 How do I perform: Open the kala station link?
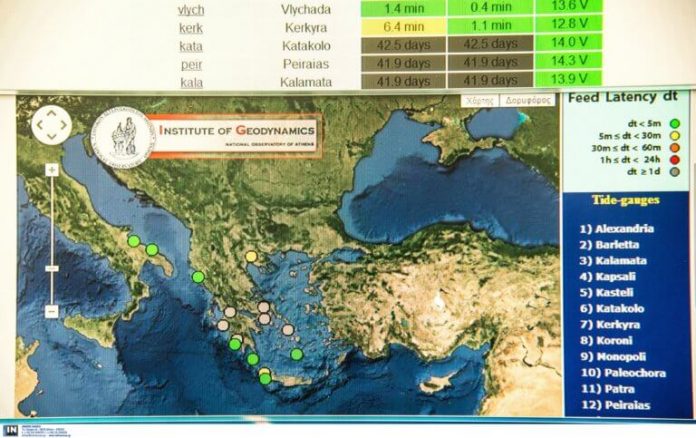click(190, 82)
